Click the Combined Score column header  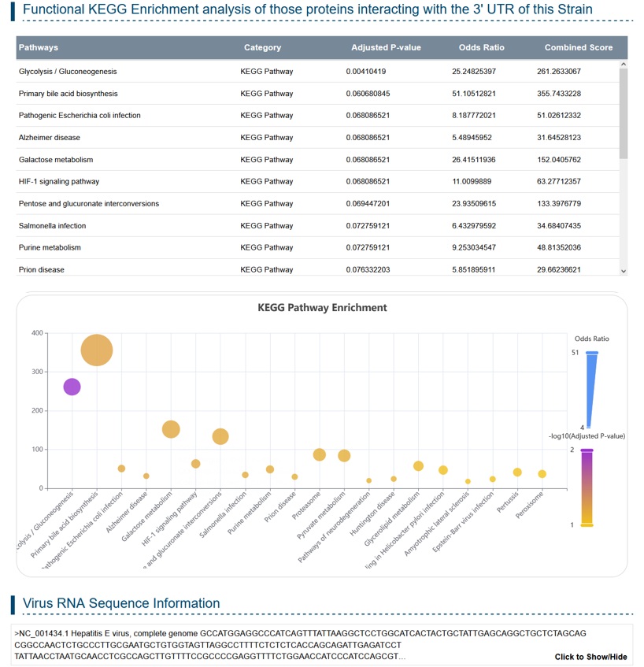click(x=578, y=47)
